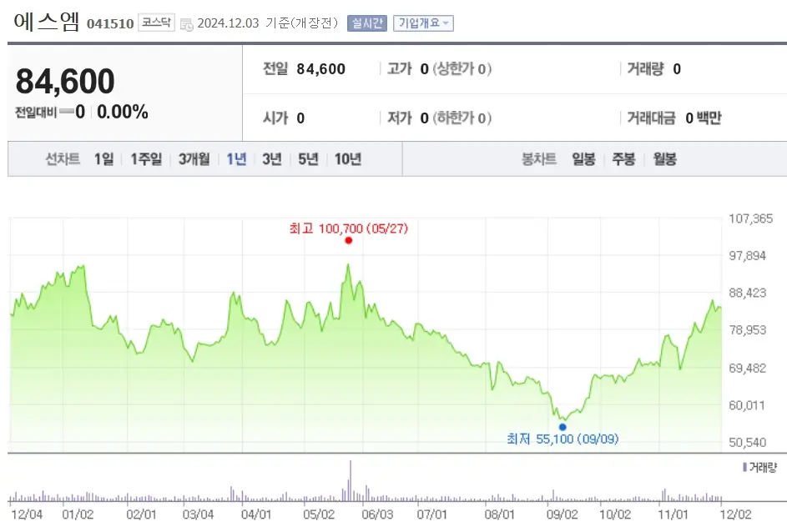Click the red 최고 high price marker
This screenshot has height=532, width=787.
pyautogui.click(x=348, y=240)
